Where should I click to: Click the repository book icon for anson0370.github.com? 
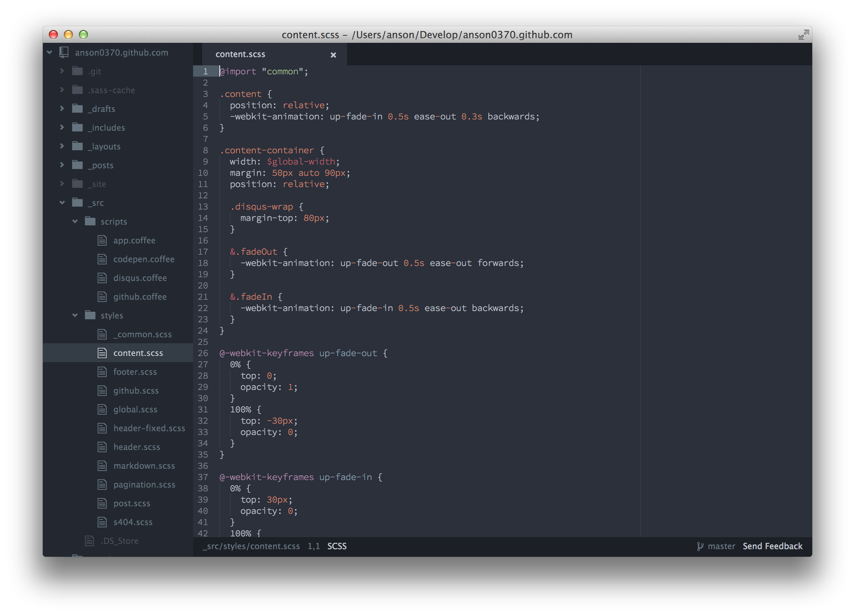click(64, 53)
